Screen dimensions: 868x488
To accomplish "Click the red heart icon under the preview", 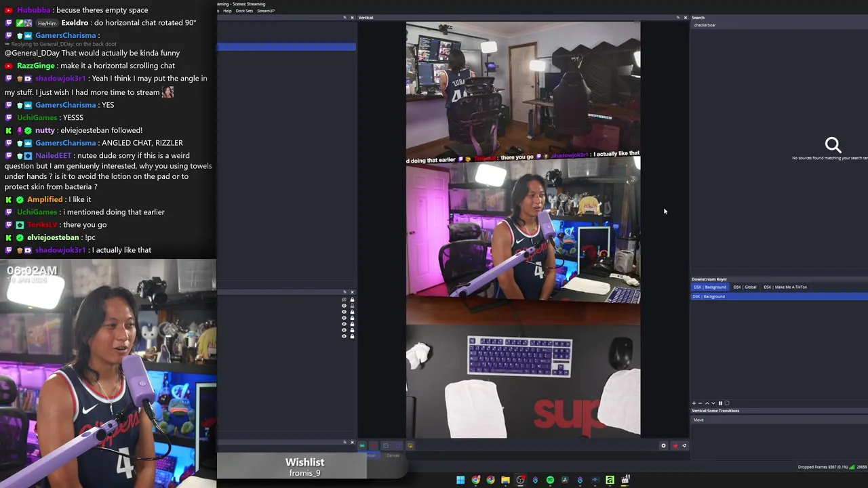I will tap(675, 446).
